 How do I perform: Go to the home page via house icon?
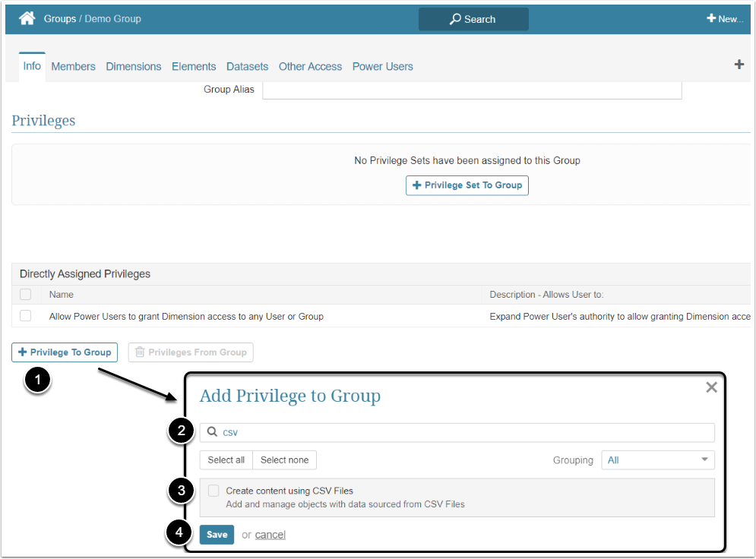tap(27, 18)
